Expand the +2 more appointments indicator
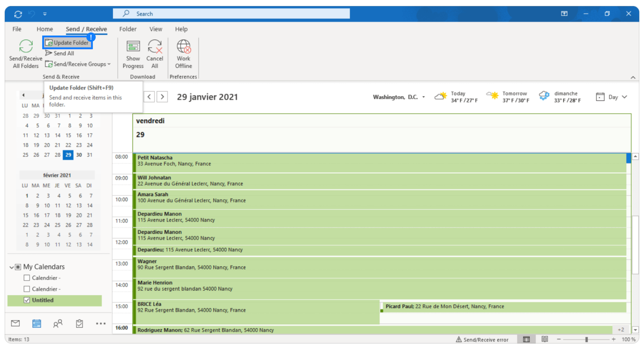The width and height of the screenshot is (644, 349). [621, 330]
